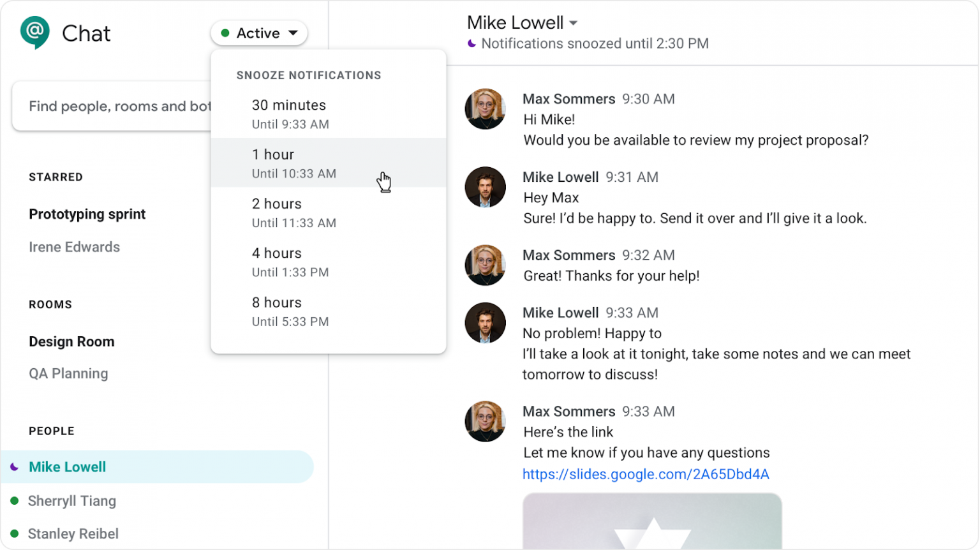Open the Design Room
The image size is (980, 550).
tap(71, 341)
